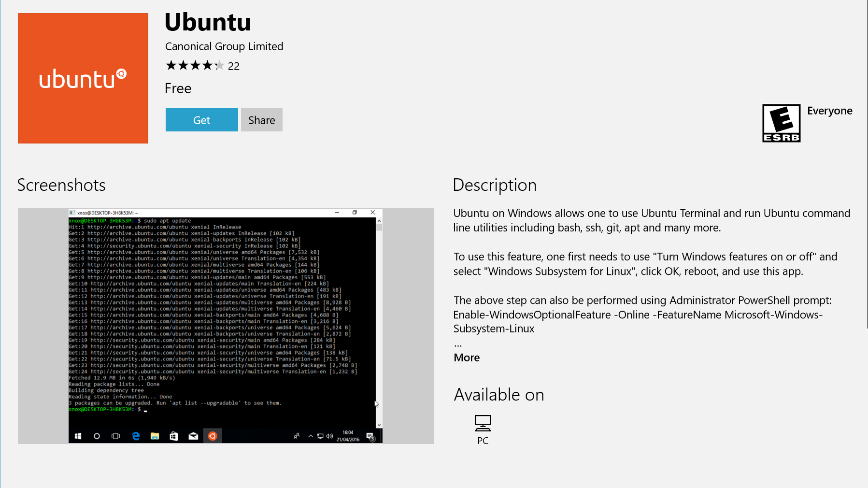Image resolution: width=868 pixels, height=488 pixels.
Task: Click the Description section heading
Action: (495, 185)
